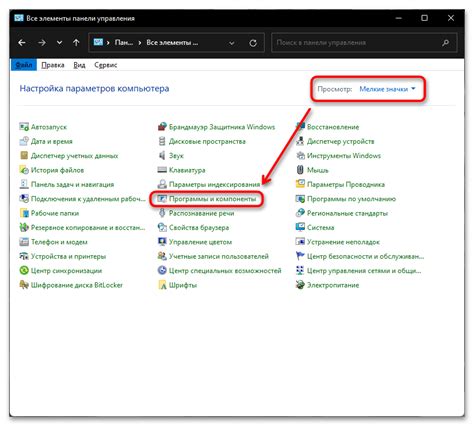Go up one level with up arrow

76,43
